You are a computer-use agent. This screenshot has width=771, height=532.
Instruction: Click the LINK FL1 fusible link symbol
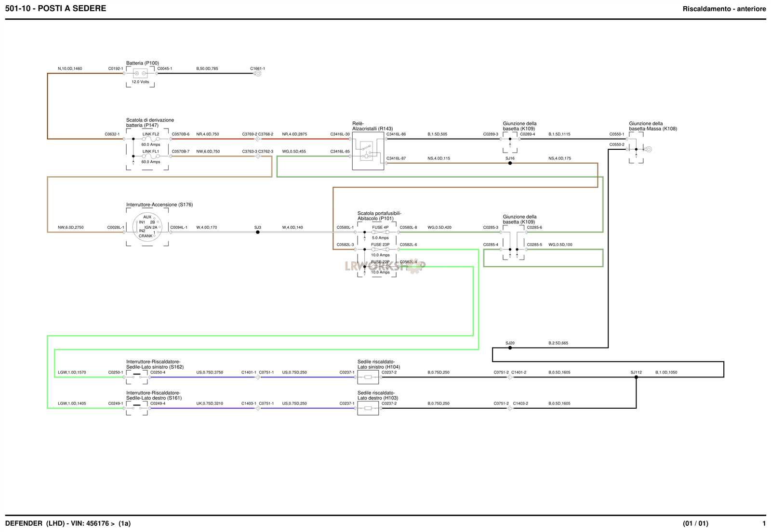pyautogui.click(x=151, y=156)
